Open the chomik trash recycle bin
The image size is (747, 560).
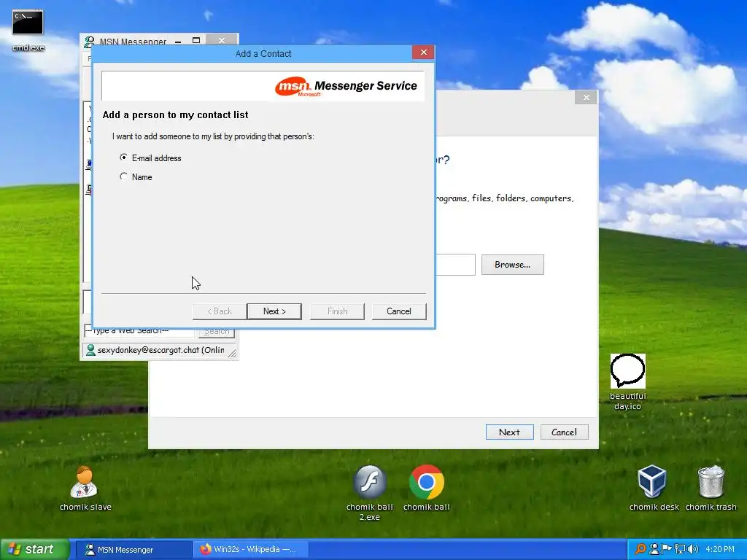coord(711,481)
